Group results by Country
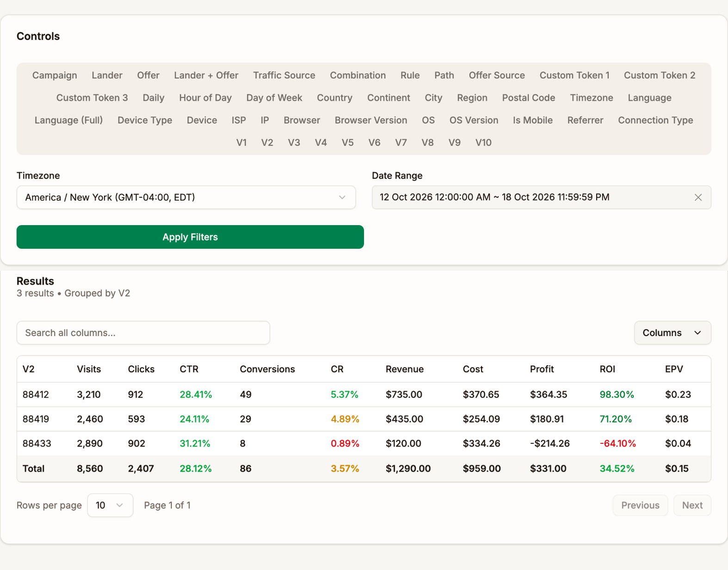The height and width of the screenshot is (570, 728). pyautogui.click(x=334, y=98)
